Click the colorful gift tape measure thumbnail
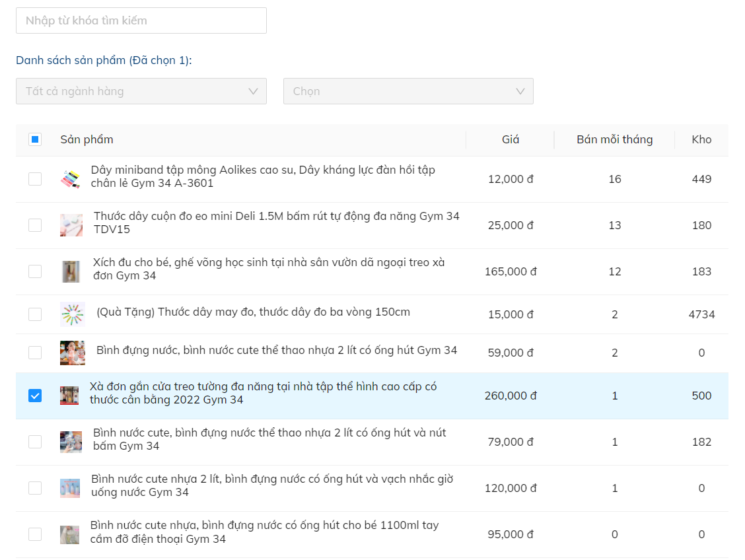Screen dimensions: 745x560 tap(72, 314)
